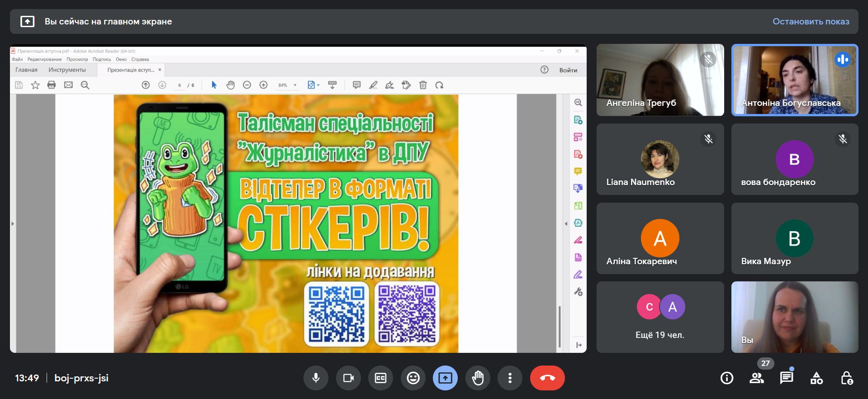Open Acrobat help question icon

545,70
